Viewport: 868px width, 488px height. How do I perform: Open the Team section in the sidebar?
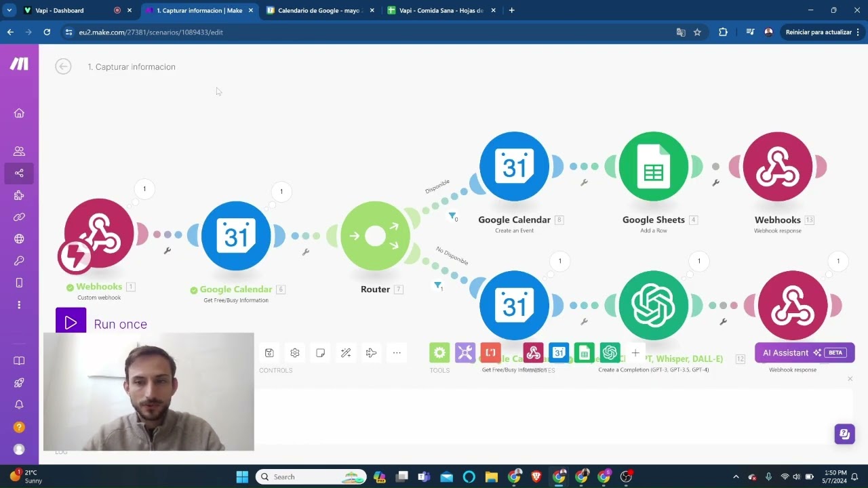[x=19, y=151]
